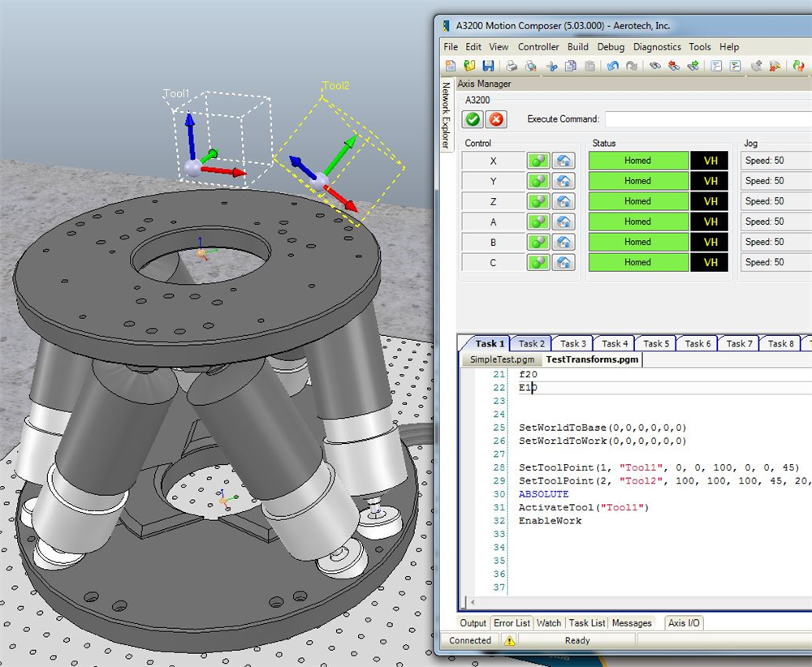Click the Cut scissors toolbar icon
The image size is (812, 667).
(x=551, y=66)
